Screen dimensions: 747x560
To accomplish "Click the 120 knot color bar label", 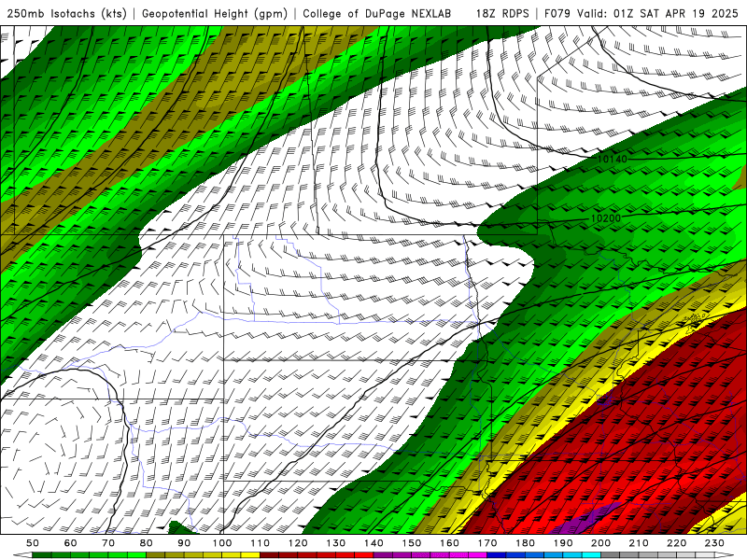I will (298, 543).
